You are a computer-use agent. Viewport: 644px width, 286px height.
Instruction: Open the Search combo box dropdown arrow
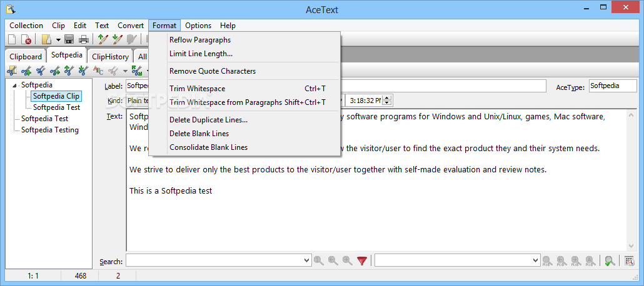click(x=307, y=260)
